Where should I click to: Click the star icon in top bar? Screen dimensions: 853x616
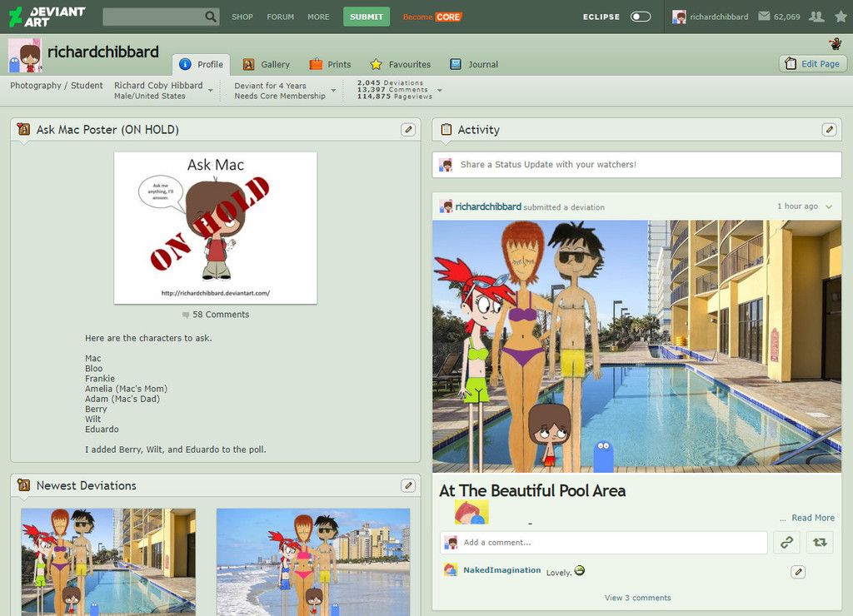tap(841, 17)
